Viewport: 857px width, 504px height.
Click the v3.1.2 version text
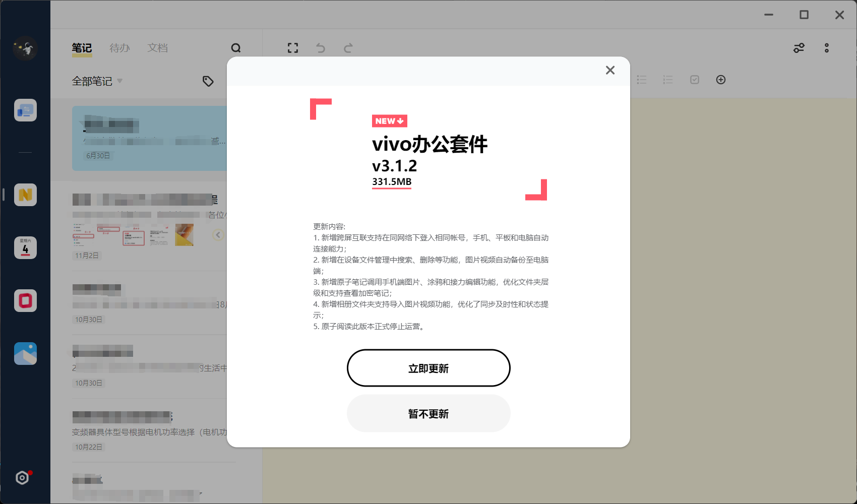(394, 166)
